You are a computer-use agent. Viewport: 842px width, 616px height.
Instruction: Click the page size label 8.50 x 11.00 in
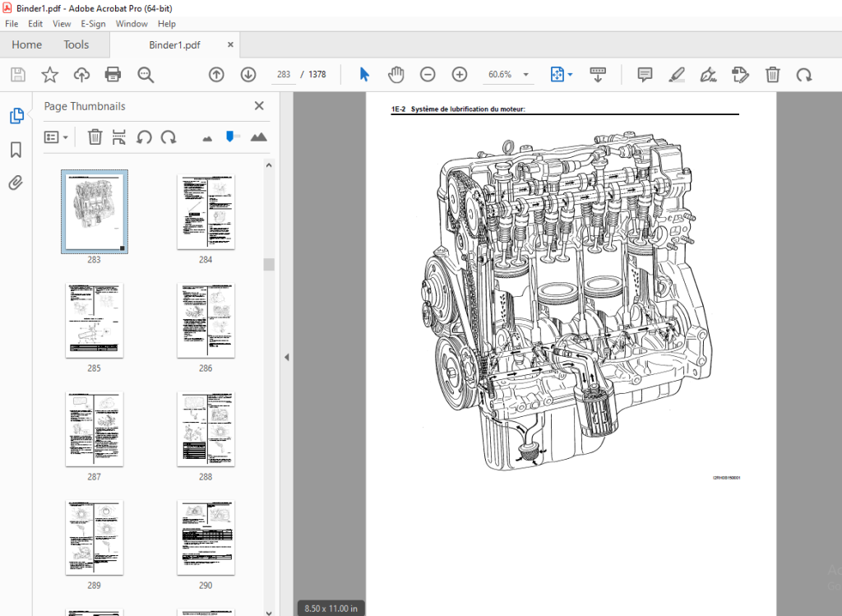(331, 609)
